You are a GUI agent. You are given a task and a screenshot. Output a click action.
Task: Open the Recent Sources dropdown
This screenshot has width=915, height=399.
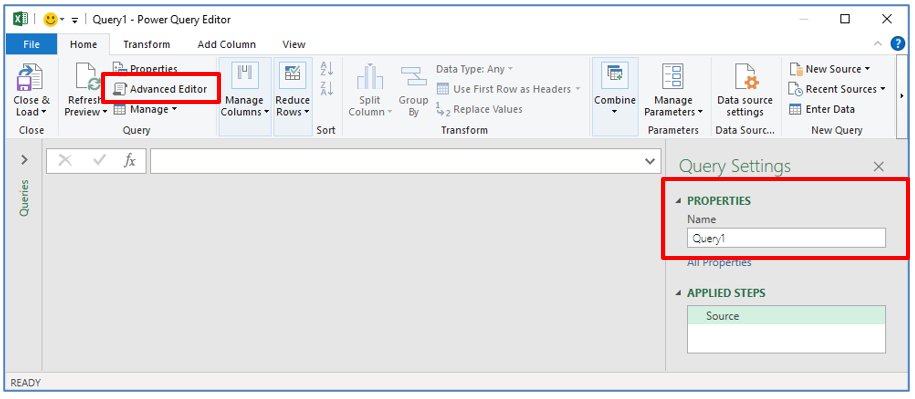(x=837, y=89)
